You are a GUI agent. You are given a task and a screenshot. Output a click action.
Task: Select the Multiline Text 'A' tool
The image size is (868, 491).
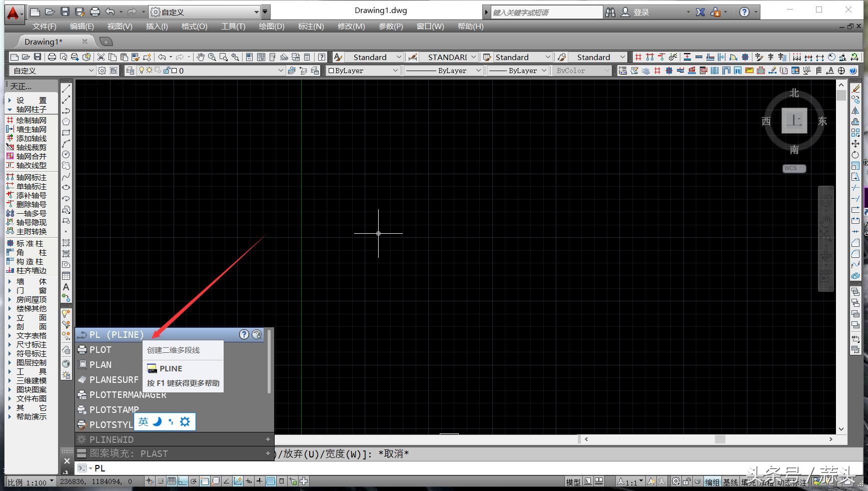tap(66, 287)
